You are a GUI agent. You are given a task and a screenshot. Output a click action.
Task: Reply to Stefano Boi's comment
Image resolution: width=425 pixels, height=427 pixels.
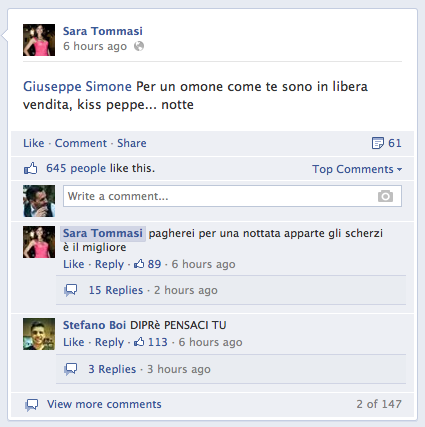click(x=109, y=342)
